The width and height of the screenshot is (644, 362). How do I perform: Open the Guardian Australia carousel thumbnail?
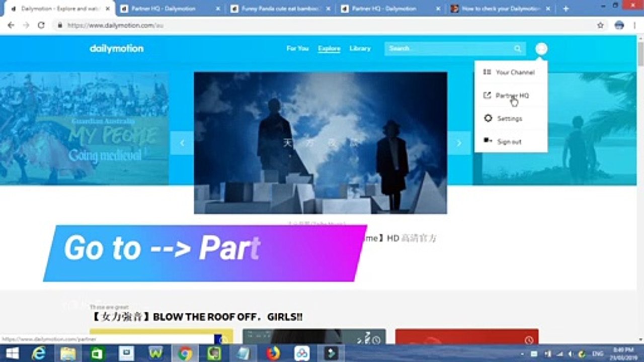(x=85, y=128)
